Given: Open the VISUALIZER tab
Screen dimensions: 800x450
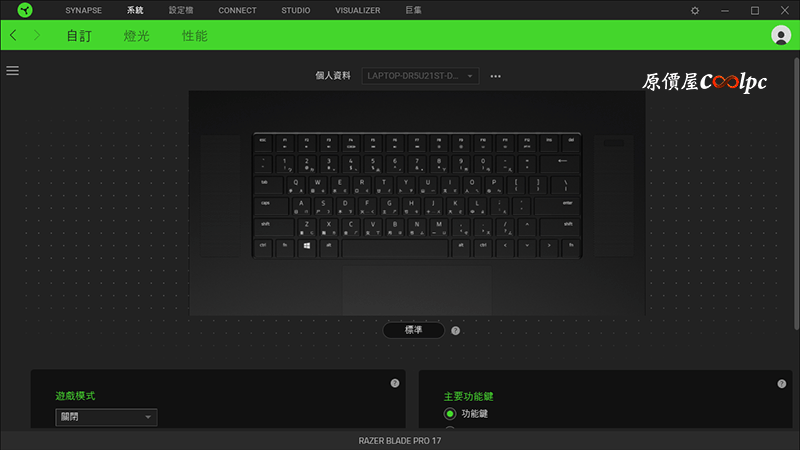Looking at the screenshot, I should [x=358, y=10].
